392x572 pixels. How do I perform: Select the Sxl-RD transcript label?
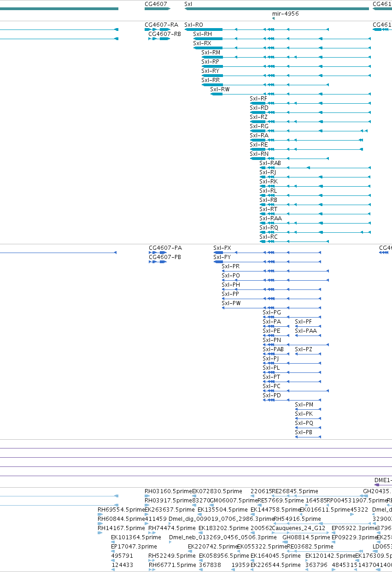[x=259, y=108]
